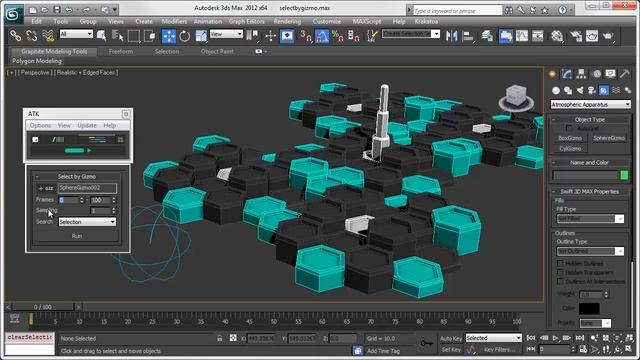The height and width of the screenshot is (360, 640).
Task: Click the Run button in ATK
Action: tap(77, 236)
